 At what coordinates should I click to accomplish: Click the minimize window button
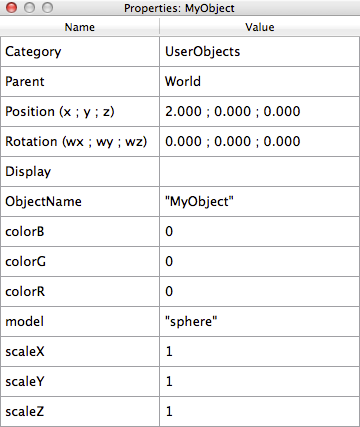(30, 8)
